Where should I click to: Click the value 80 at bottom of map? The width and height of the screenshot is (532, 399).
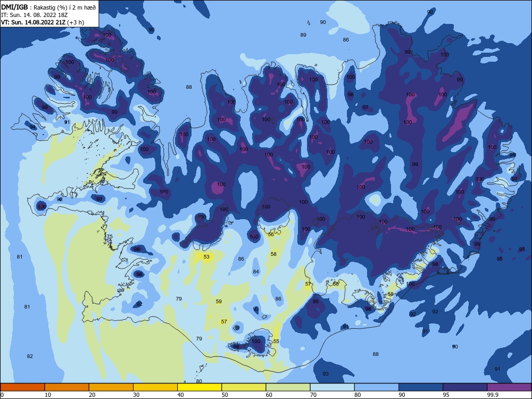(199, 381)
